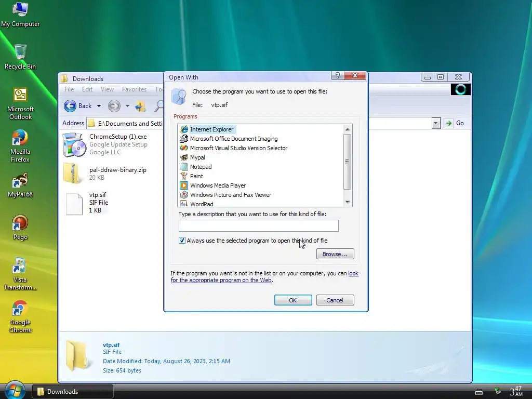The width and height of the screenshot is (532, 399).
Task: Open Vista Transform desktop shortcut
Action: coord(20,274)
